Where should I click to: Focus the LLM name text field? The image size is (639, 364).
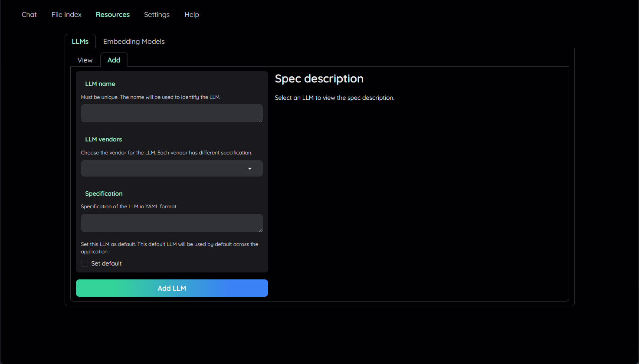click(169, 113)
